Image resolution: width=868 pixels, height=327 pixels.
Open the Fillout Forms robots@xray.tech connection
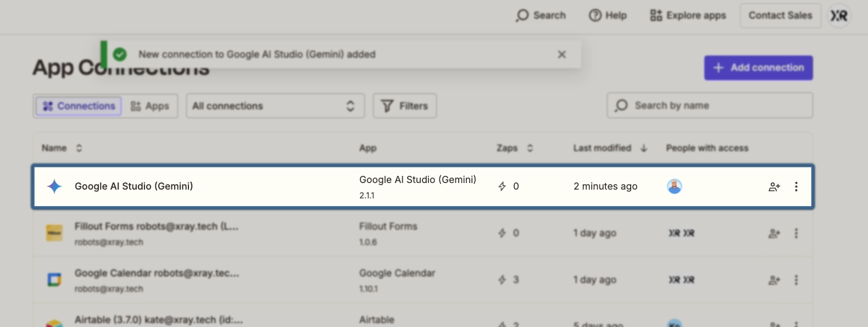[157, 226]
